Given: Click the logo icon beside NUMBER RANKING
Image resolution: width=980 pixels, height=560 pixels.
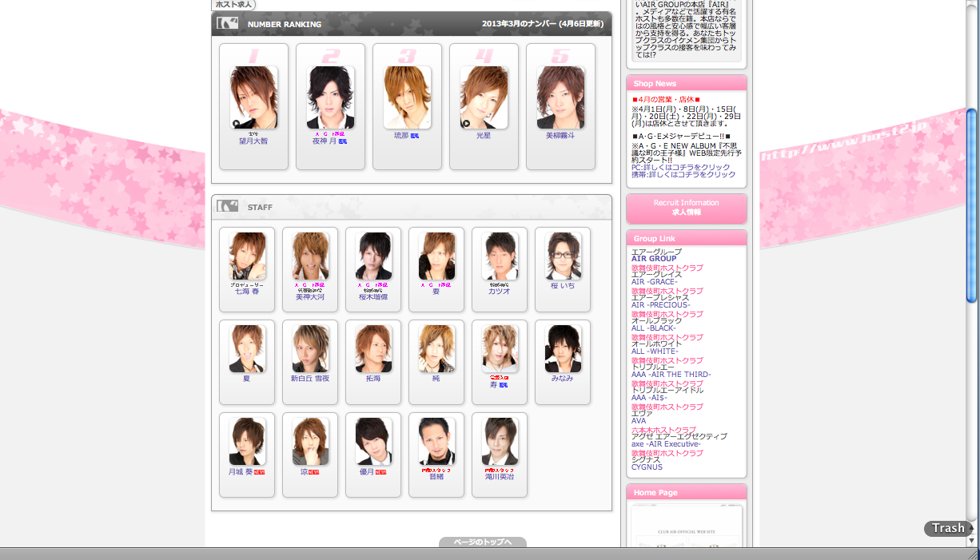Looking at the screenshot, I should tap(228, 23).
